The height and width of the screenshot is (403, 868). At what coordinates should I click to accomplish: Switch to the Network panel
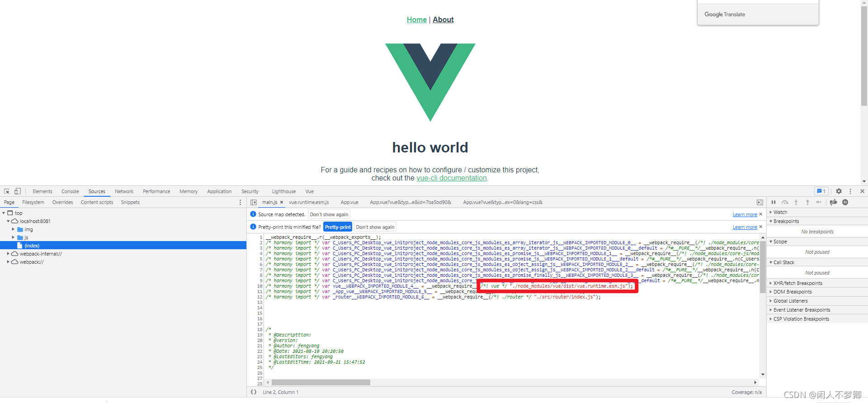click(x=124, y=191)
